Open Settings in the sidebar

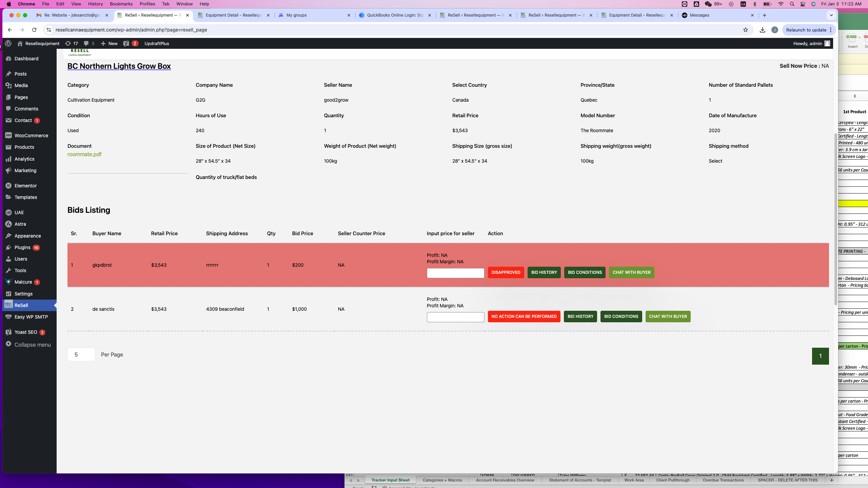[23, 294]
